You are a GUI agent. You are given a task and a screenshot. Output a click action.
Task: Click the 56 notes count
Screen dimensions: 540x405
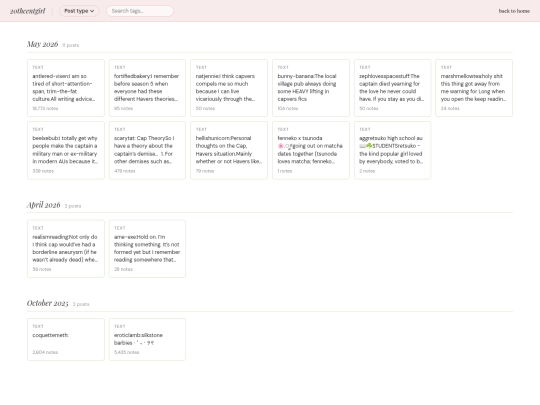tap(42, 269)
